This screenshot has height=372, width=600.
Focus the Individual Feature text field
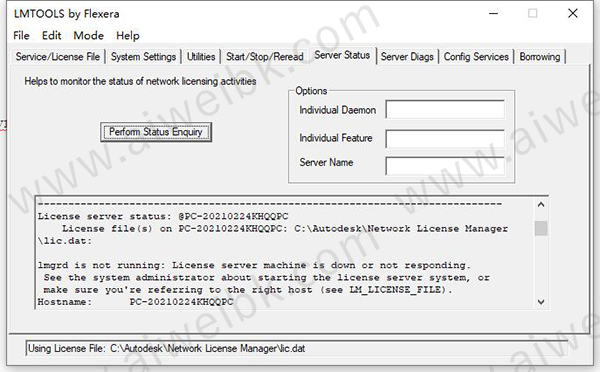coord(445,138)
